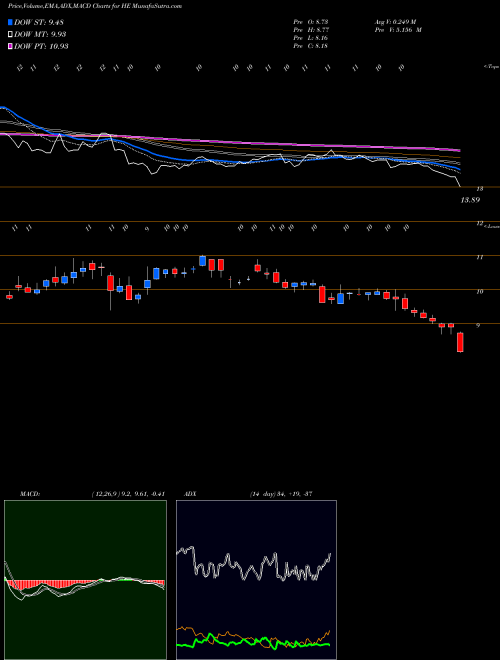Viewport: 500px width, 660px height.
Task: Click the 10 price axis label
Action: tap(479, 291)
